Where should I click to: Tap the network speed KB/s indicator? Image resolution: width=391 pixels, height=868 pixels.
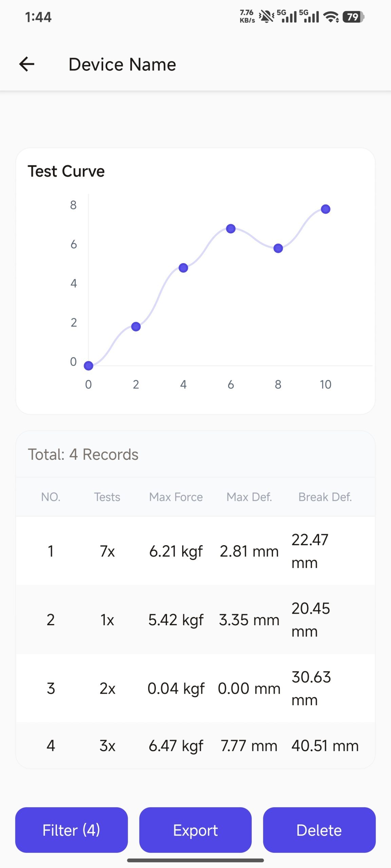[247, 16]
